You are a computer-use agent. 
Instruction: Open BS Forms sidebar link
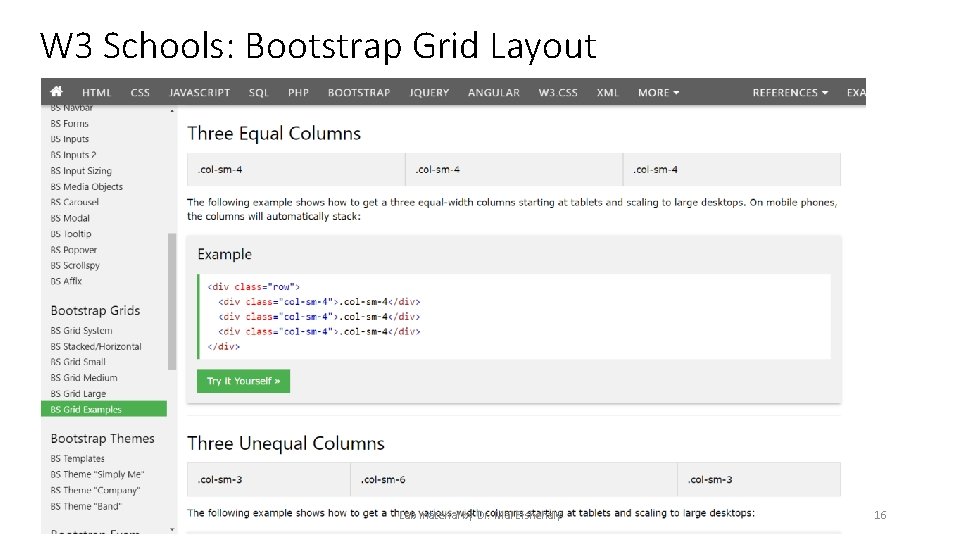click(x=69, y=124)
